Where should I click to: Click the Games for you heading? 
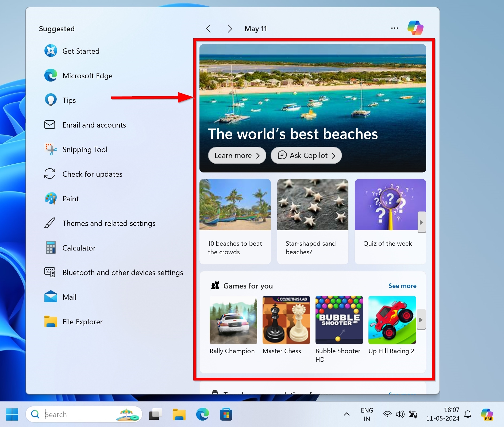click(x=248, y=286)
